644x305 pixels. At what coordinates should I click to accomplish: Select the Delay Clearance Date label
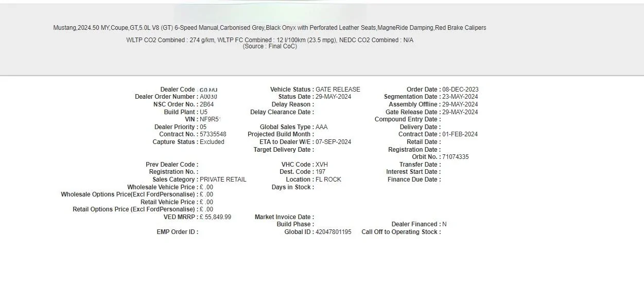[x=282, y=112]
